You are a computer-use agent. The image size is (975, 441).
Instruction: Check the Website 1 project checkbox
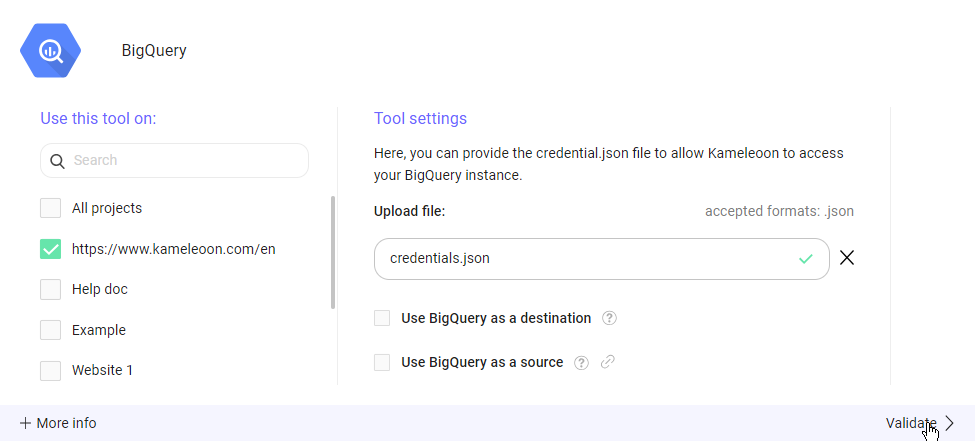(50, 370)
